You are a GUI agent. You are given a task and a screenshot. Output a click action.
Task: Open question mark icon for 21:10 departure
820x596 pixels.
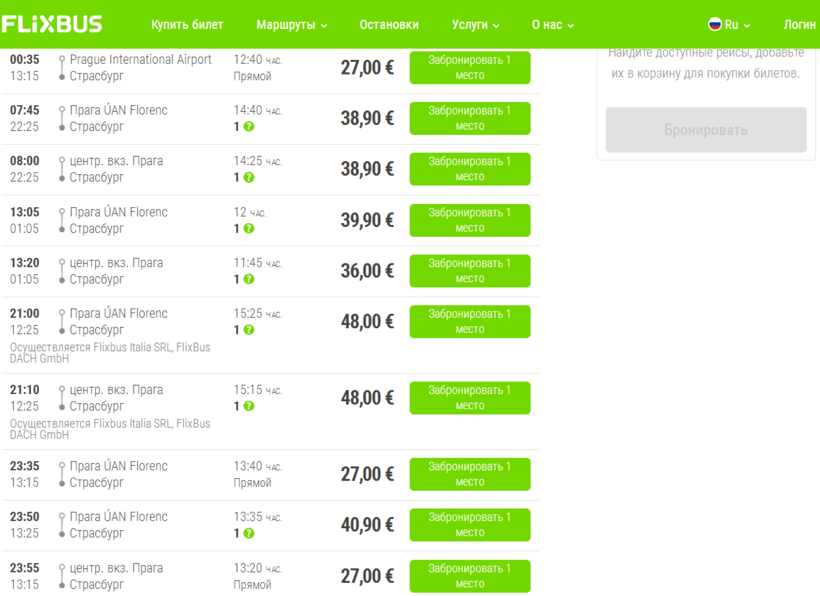[x=249, y=407]
